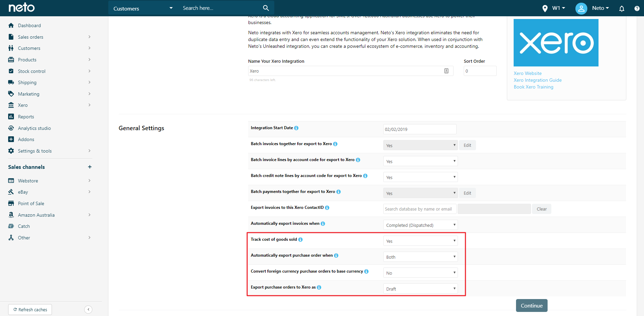Open the Neto account menu
Image resolution: width=644 pixels, height=316 pixels.
coord(600,8)
